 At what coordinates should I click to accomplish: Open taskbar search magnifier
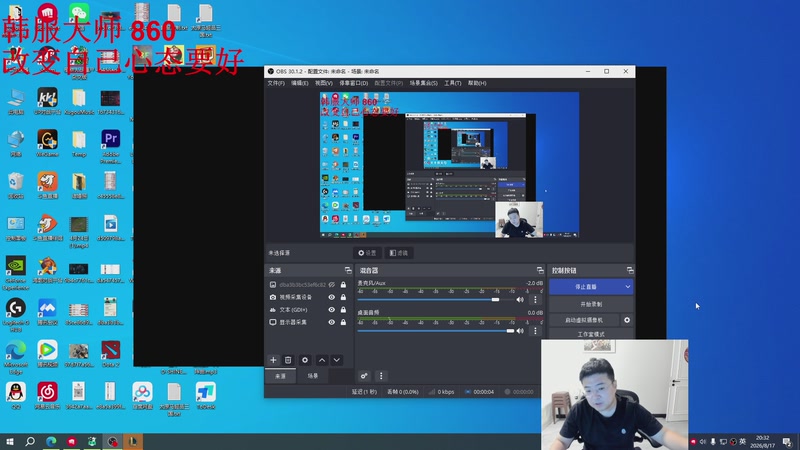point(30,441)
